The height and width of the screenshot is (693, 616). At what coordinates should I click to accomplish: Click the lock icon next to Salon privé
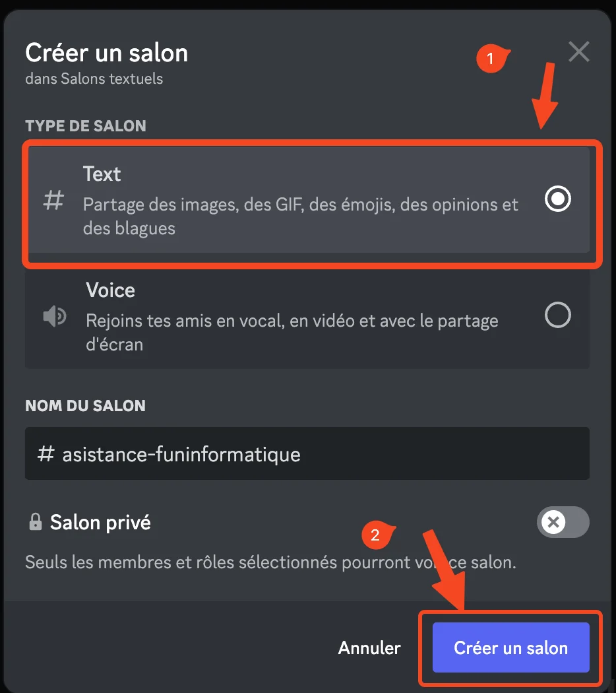pyautogui.click(x=36, y=522)
